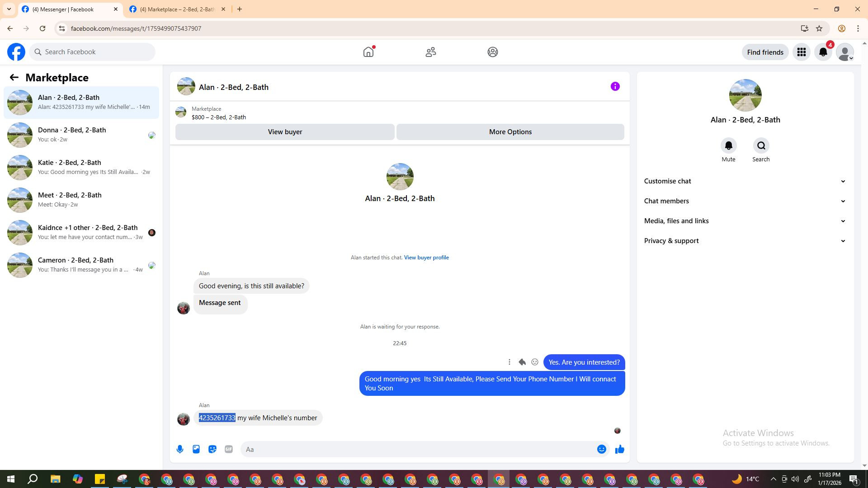868x488 pixels.
Task: Open the GIF picker icon
Action: tap(229, 449)
